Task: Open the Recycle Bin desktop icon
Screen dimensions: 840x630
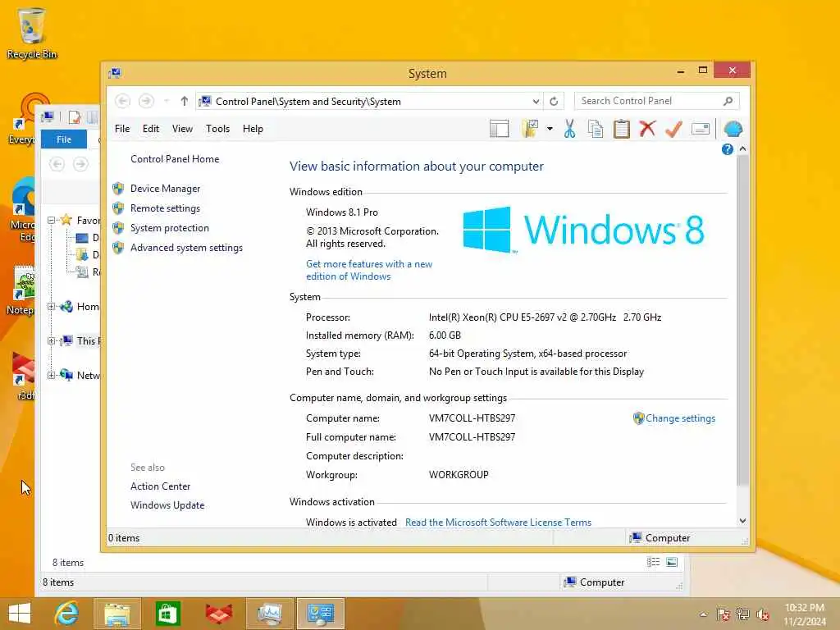Action: pyautogui.click(x=32, y=33)
